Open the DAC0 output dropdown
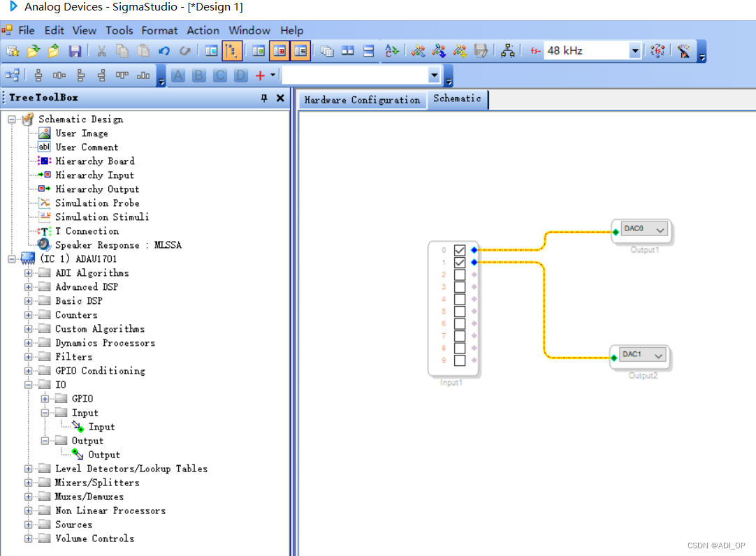The height and width of the screenshot is (556, 756). click(x=660, y=230)
